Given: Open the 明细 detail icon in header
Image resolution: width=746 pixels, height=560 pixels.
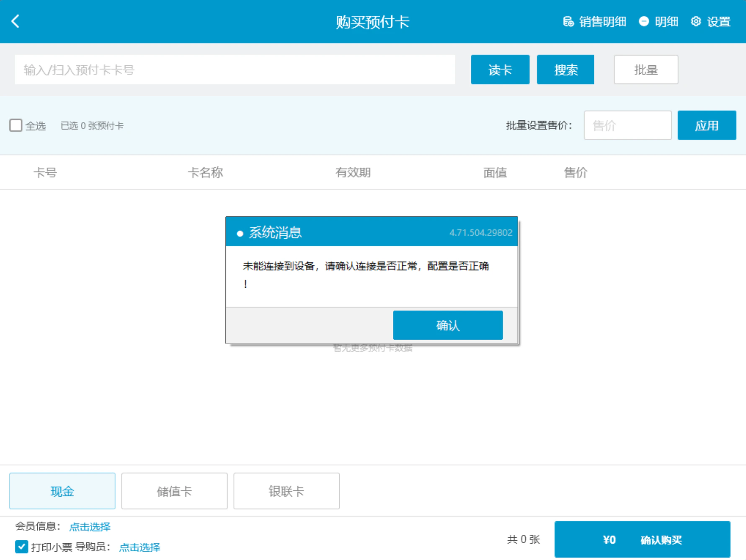Looking at the screenshot, I should tap(644, 21).
